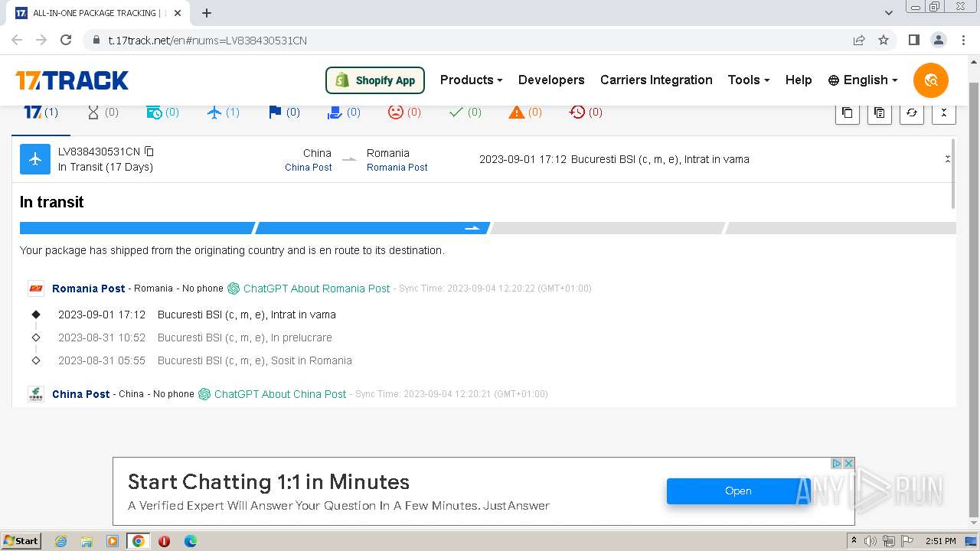Select the In Transit airplane filter (1)
The width and height of the screenshot is (980, 551).
[223, 112]
